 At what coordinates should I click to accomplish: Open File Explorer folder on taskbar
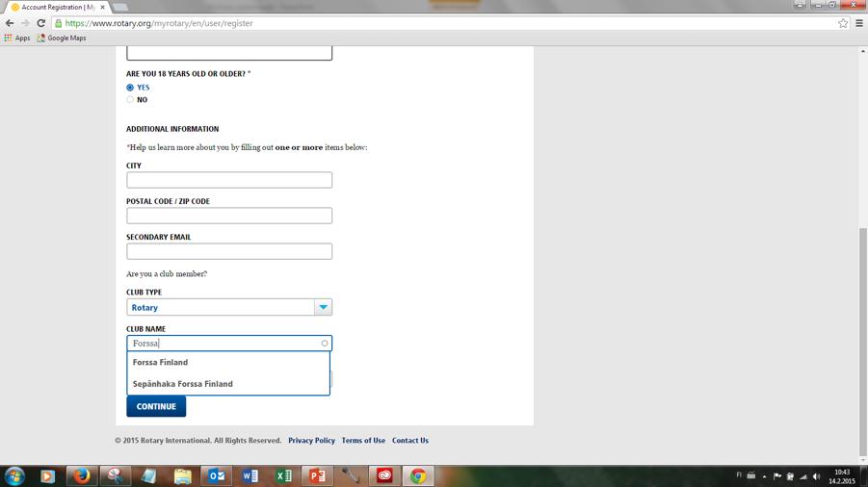coord(183,476)
